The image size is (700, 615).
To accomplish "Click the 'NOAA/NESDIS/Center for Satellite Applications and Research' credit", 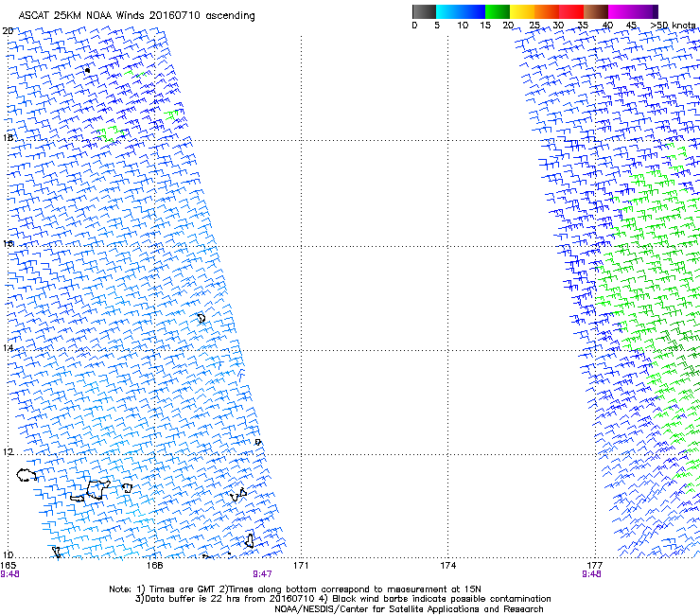I will (x=409, y=609).
